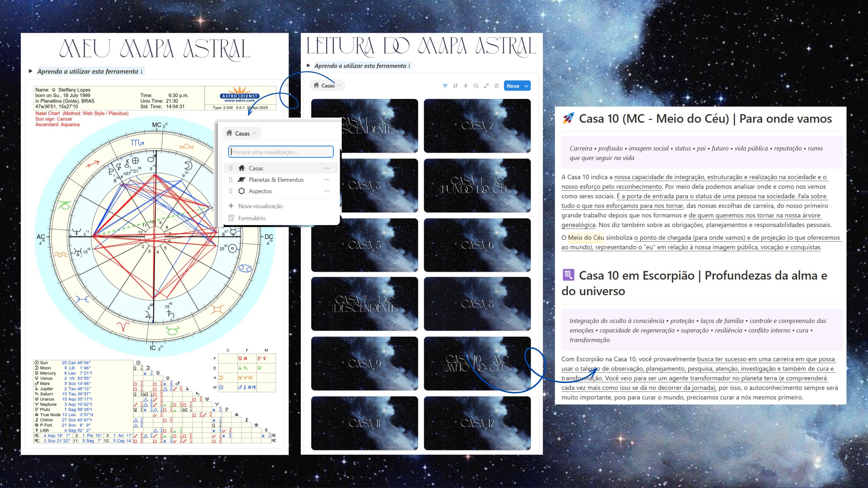Image resolution: width=868 pixels, height=488 pixels.
Task: Click drag handle next to Aspectos view
Action: (x=231, y=191)
